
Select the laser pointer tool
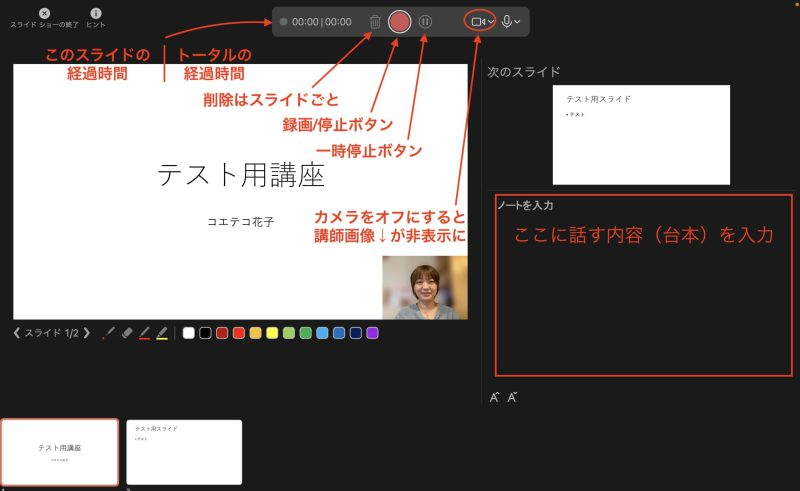pyautogui.click(x=108, y=333)
